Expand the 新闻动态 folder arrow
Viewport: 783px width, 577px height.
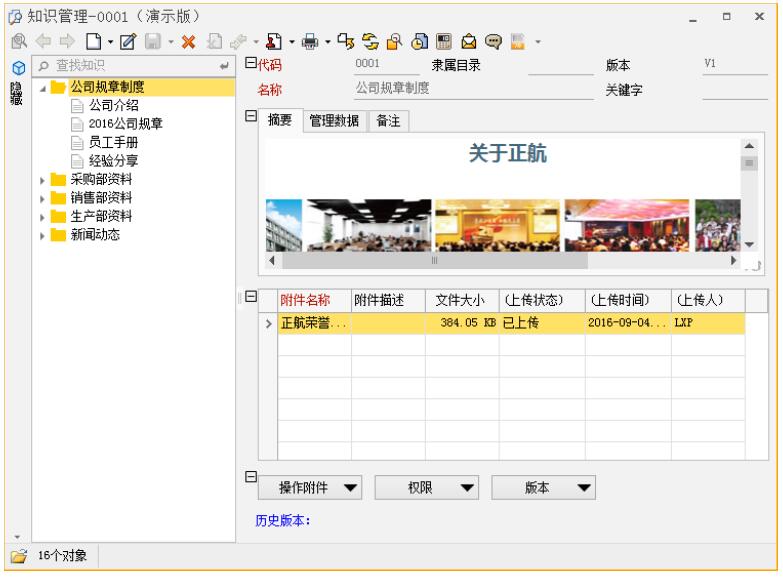click(x=43, y=234)
